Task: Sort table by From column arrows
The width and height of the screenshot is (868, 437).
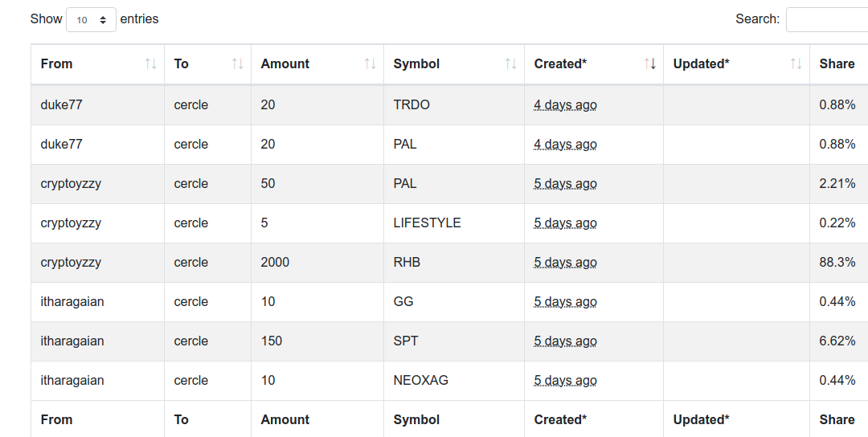Action: point(150,64)
